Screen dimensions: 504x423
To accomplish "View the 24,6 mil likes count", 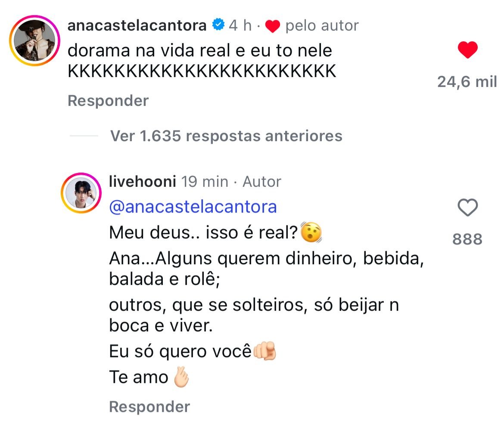I will coord(467,81).
